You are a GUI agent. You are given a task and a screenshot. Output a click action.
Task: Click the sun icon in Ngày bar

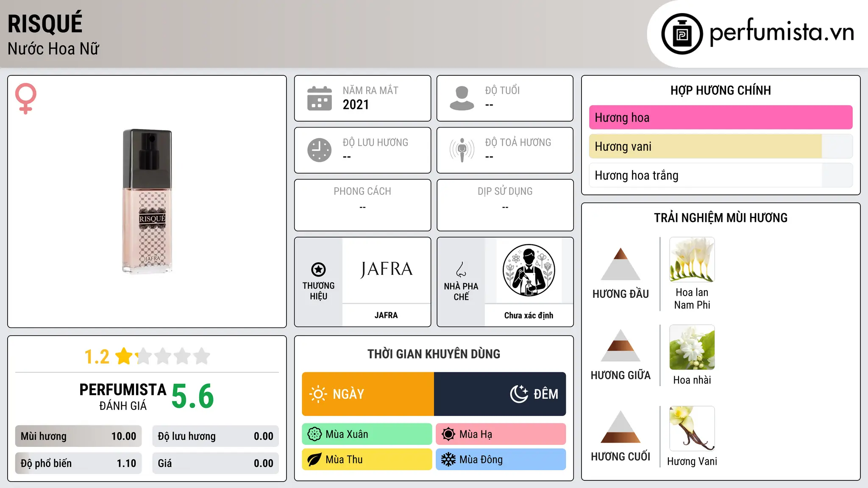(x=318, y=394)
